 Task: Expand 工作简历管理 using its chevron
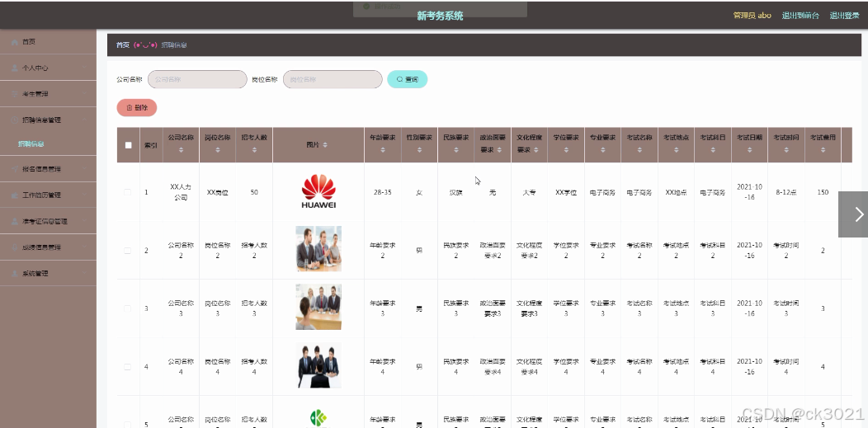84,195
